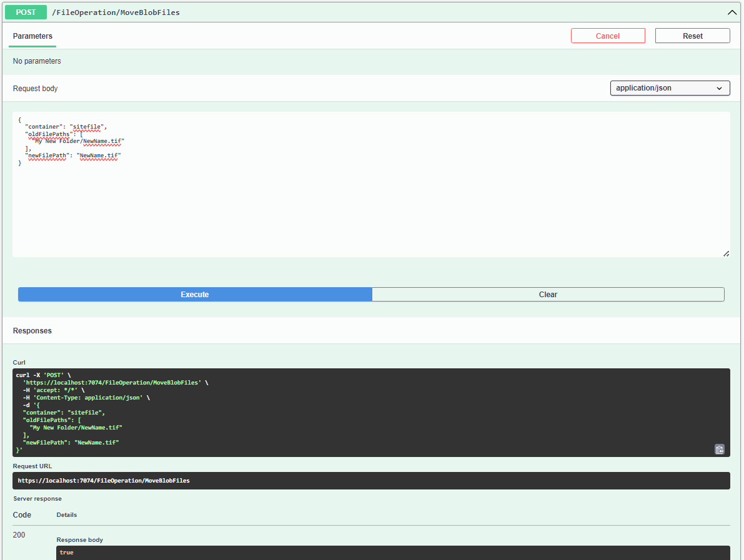Execute the MoveBlobFiles request
This screenshot has height=560, width=744.
(x=194, y=294)
